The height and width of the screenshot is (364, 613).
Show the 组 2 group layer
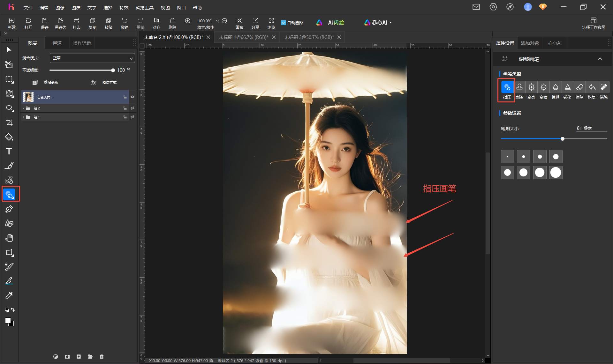(132, 108)
